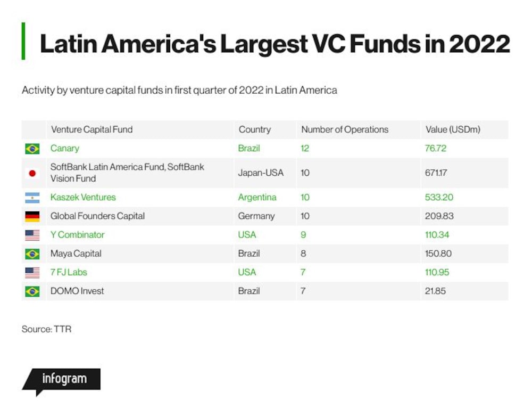Click the USA flag beside Y Combinator
Screen dimensions: 532x408
[x=32, y=235]
